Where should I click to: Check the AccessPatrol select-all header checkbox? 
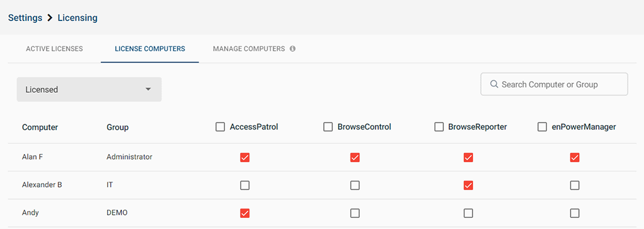tap(220, 127)
